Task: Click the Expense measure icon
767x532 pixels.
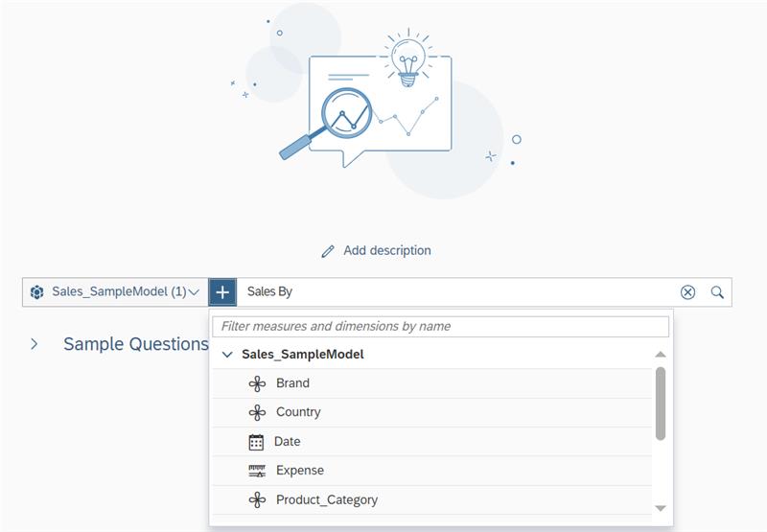Action: (257, 471)
